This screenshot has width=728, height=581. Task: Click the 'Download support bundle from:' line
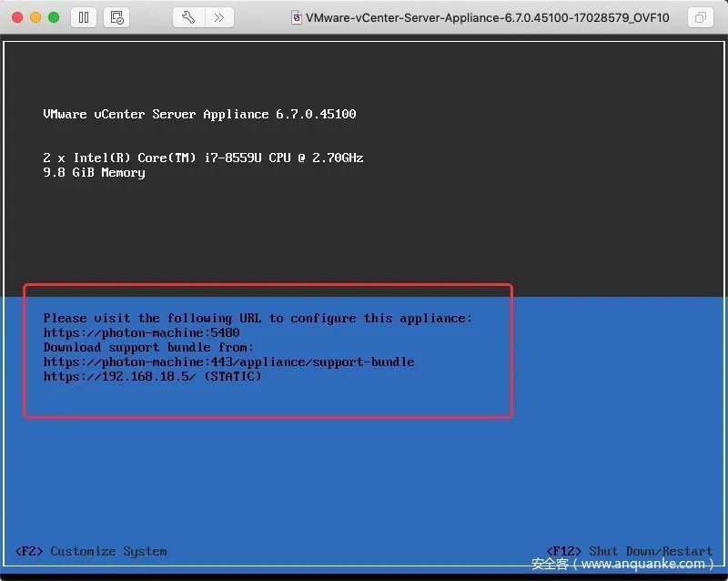tap(148, 348)
